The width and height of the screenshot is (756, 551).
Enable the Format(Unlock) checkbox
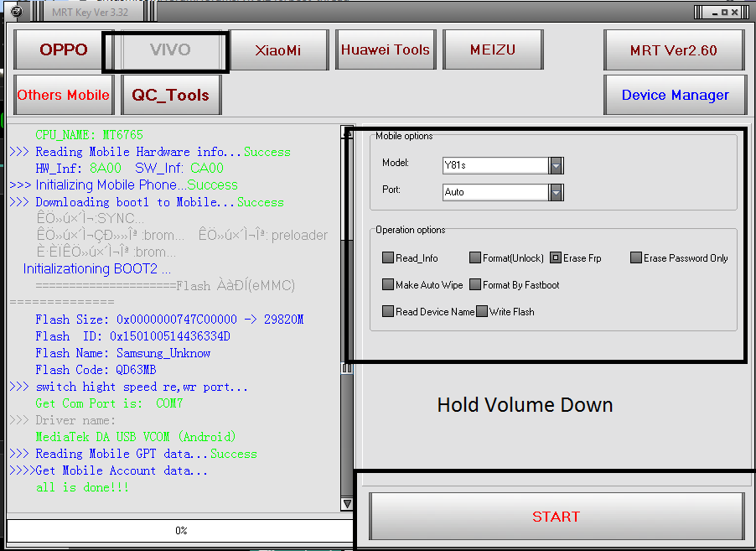[x=475, y=257]
